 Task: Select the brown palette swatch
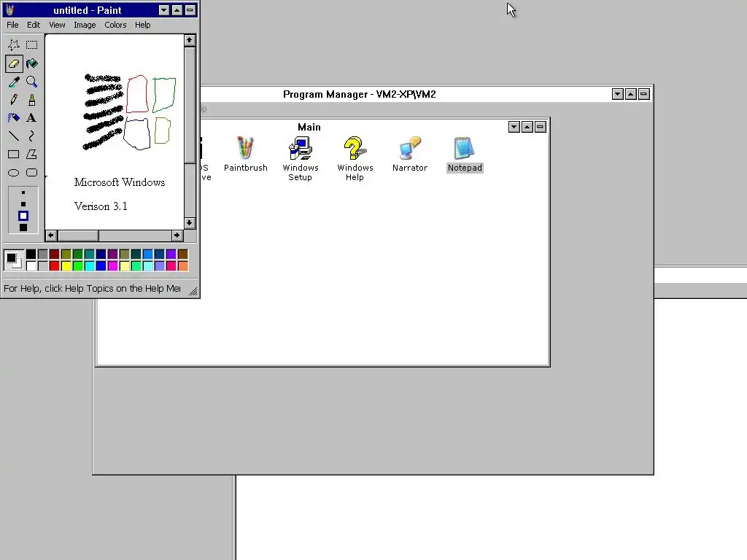pos(183,254)
